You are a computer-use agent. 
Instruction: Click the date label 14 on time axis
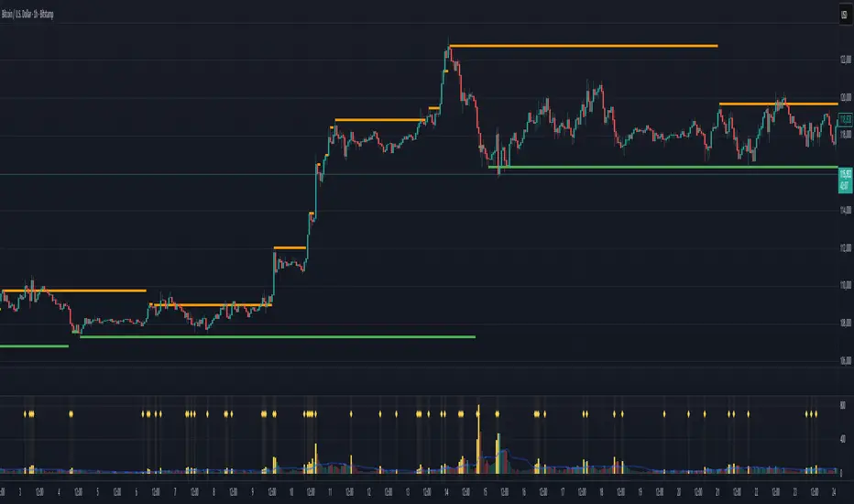tap(446, 492)
